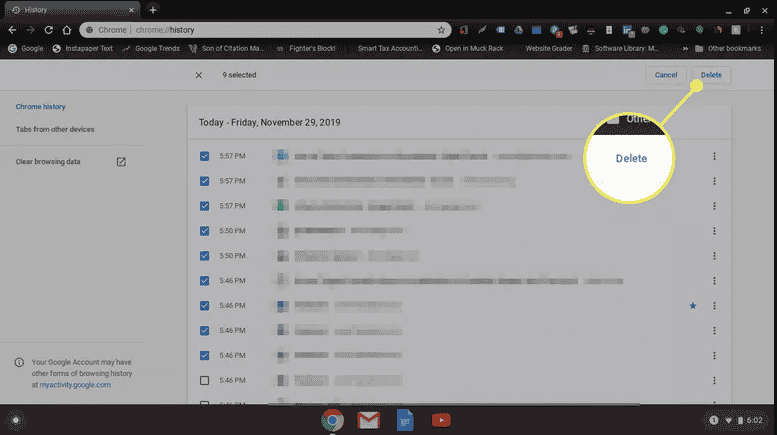
Task: Uncheck the second 5:50 PM history entry
Action: coord(204,256)
